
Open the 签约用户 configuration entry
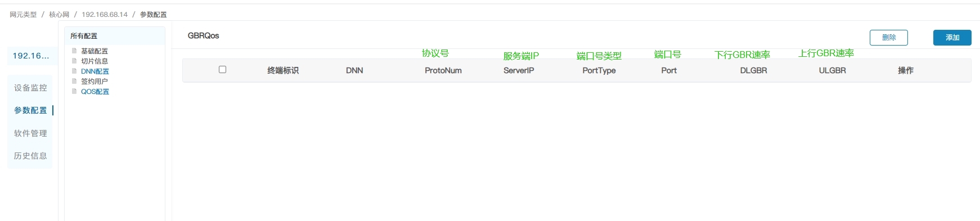[95, 82]
